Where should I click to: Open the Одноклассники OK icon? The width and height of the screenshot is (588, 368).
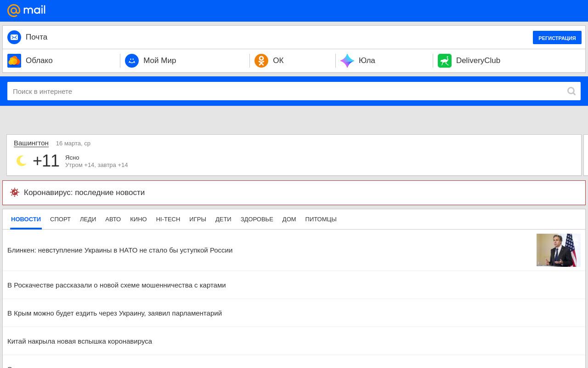(x=261, y=61)
